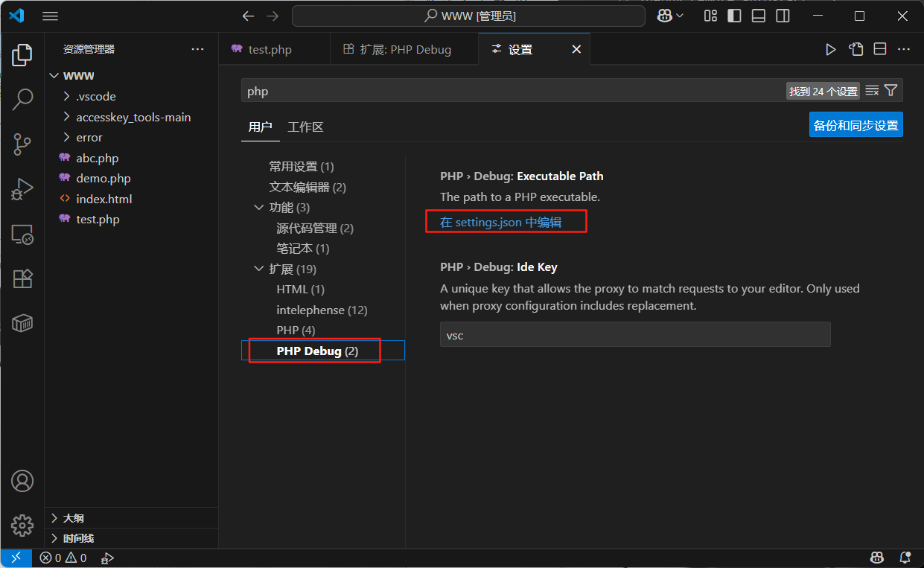Collapse the 扩展 (19) settings group
924x568 pixels.
point(259,269)
